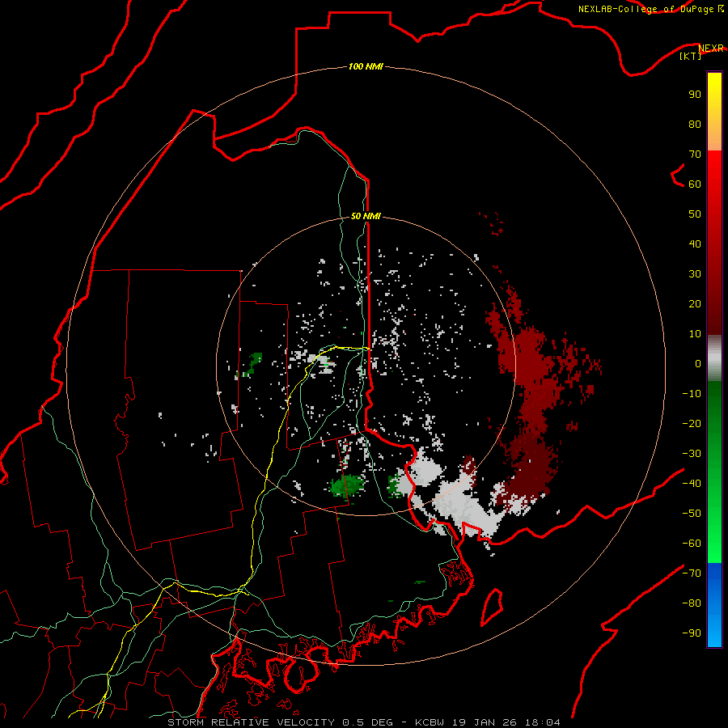
Task: Select the -80 value on velocity scale
Action: coord(692,603)
